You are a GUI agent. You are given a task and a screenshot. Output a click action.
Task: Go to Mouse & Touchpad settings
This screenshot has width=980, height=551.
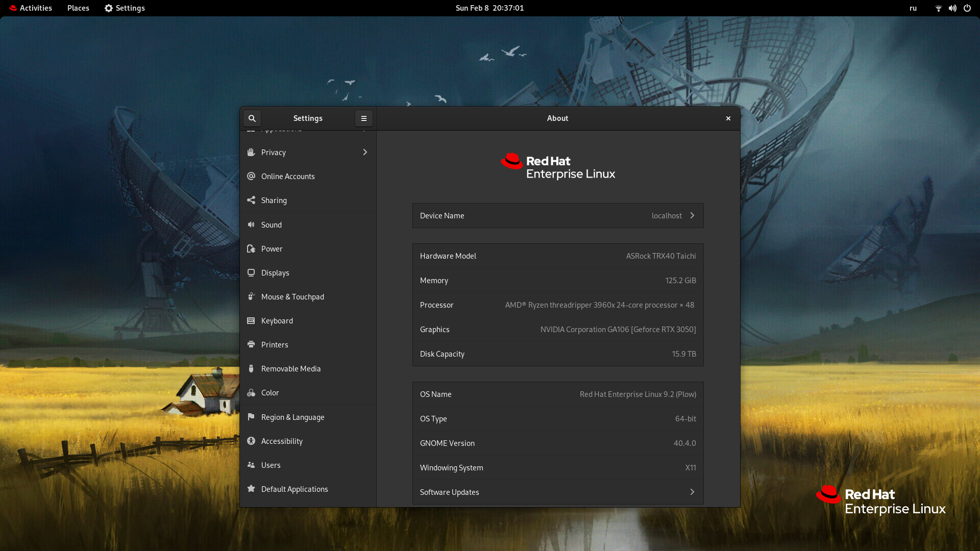[x=292, y=297]
